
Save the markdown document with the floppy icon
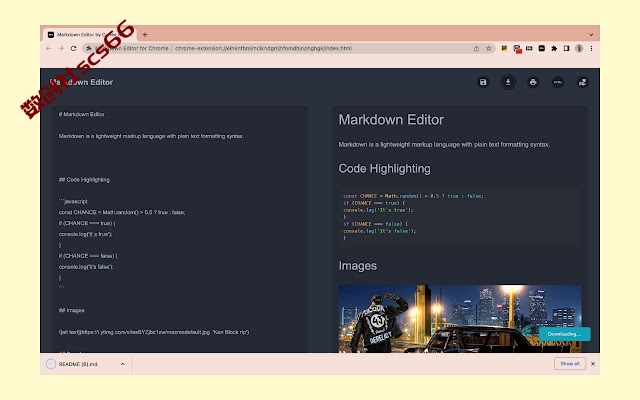pos(483,82)
